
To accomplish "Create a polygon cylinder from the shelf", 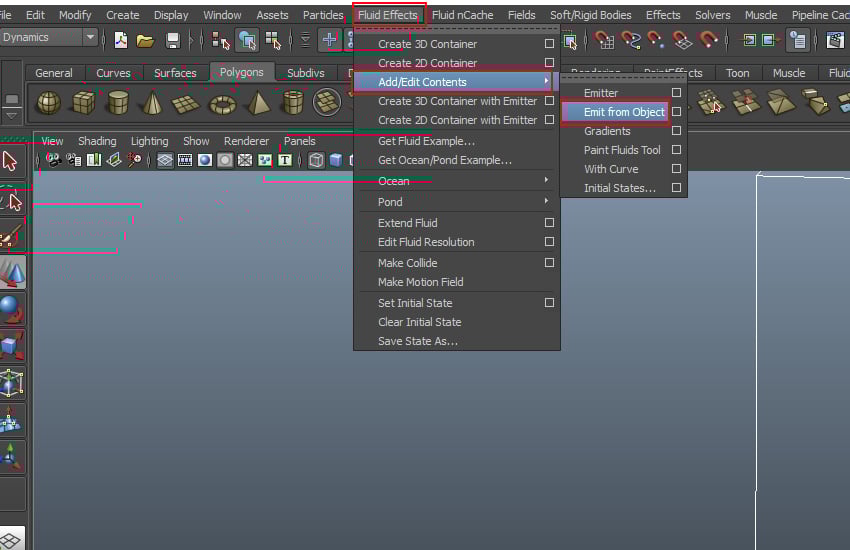I will click(x=118, y=102).
